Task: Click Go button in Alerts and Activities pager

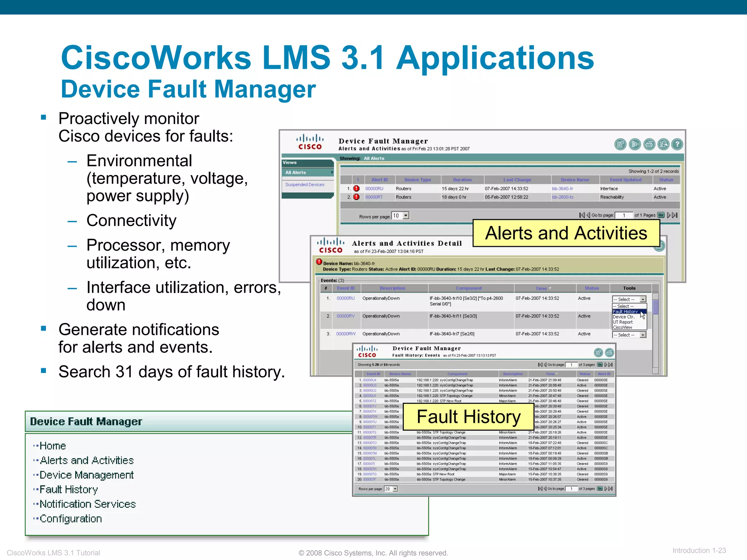Action: click(x=661, y=215)
